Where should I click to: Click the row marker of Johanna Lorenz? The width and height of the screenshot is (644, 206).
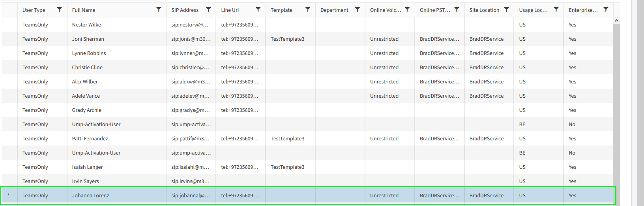point(9,195)
